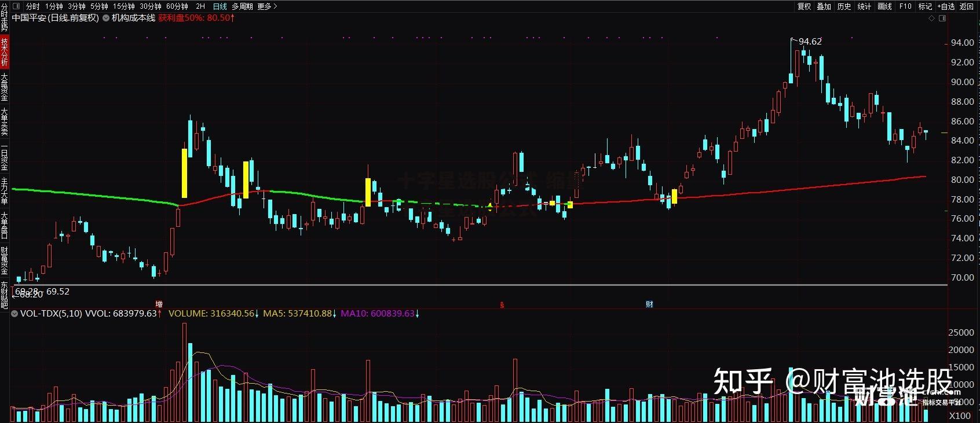
Task: Open 主力大单 sidebar tab
Action: click(5, 192)
